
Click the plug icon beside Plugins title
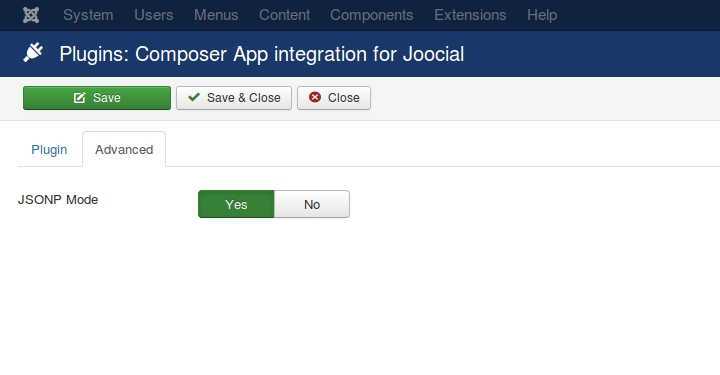(x=33, y=53)
